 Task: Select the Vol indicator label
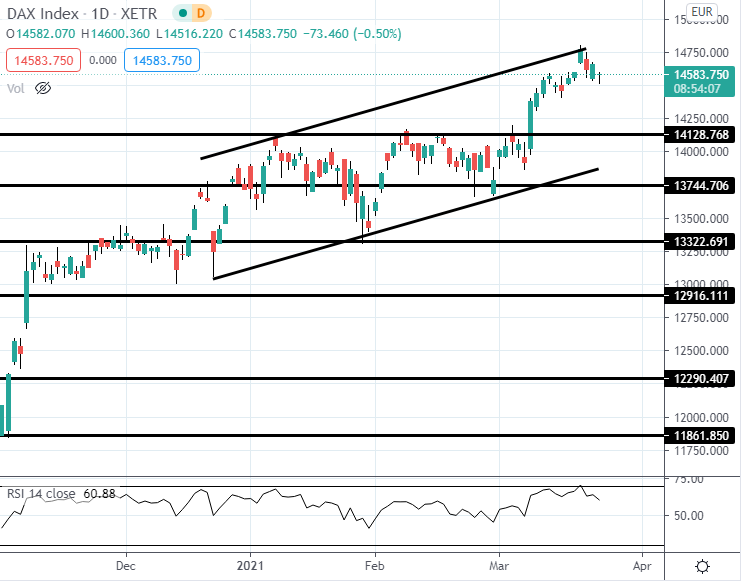pos(16,88)
